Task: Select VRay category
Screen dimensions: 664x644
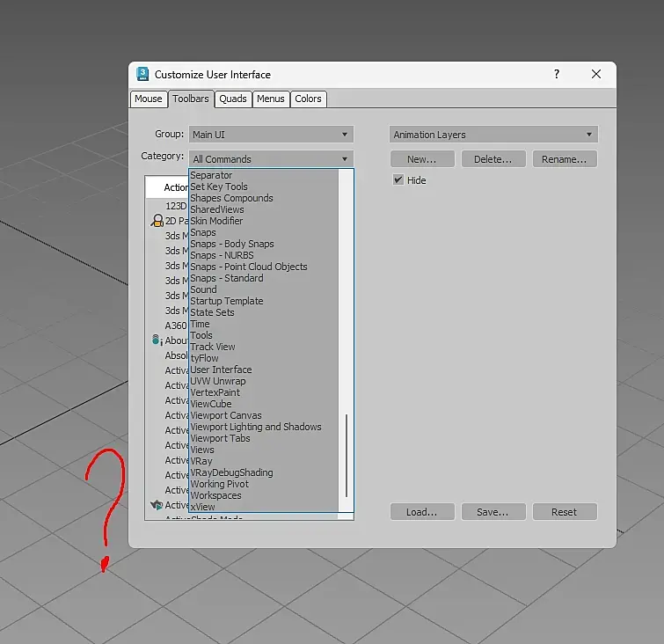Action: click(264, 461)
